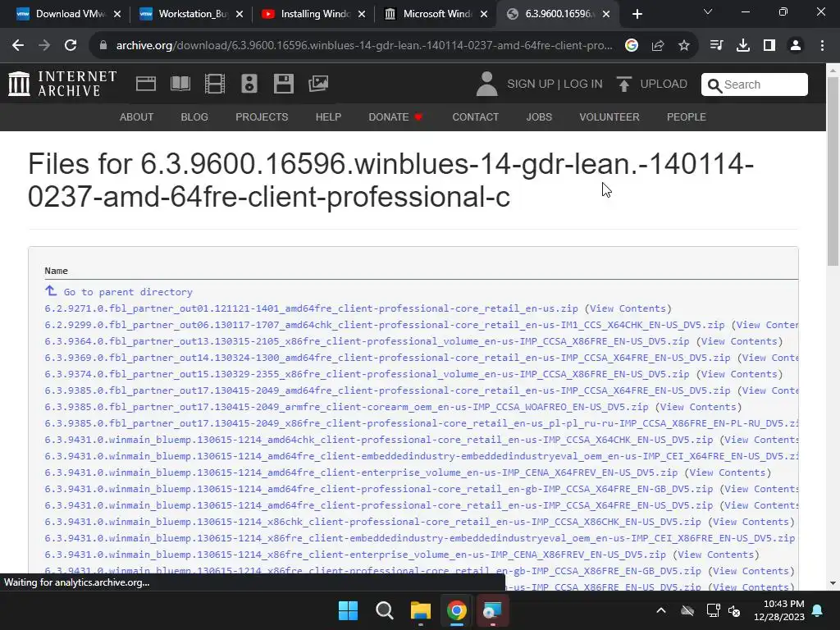Open Chrome downloads icon
Viewport: 840px width, 630px height.
pyautogui.click(x=743, y=46)
